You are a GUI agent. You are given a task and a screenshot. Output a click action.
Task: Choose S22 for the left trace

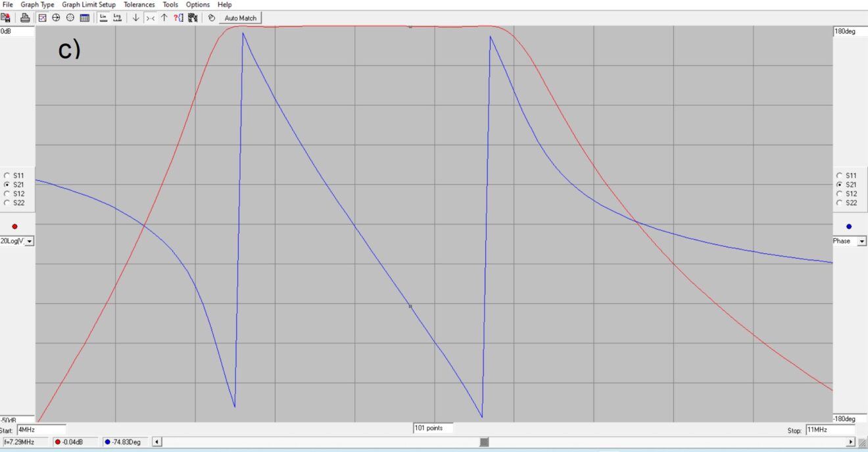tap(7, 203)
